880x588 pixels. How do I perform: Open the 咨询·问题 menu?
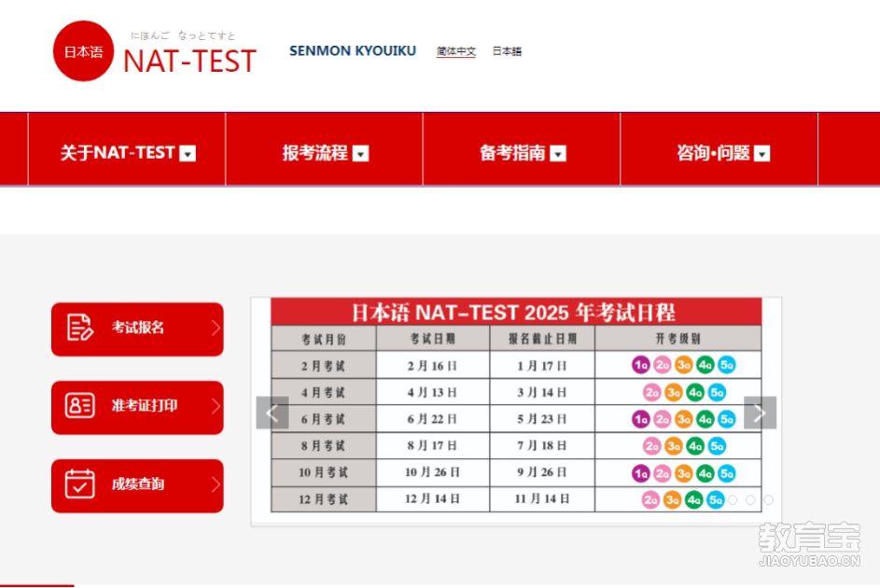point(719,149)
